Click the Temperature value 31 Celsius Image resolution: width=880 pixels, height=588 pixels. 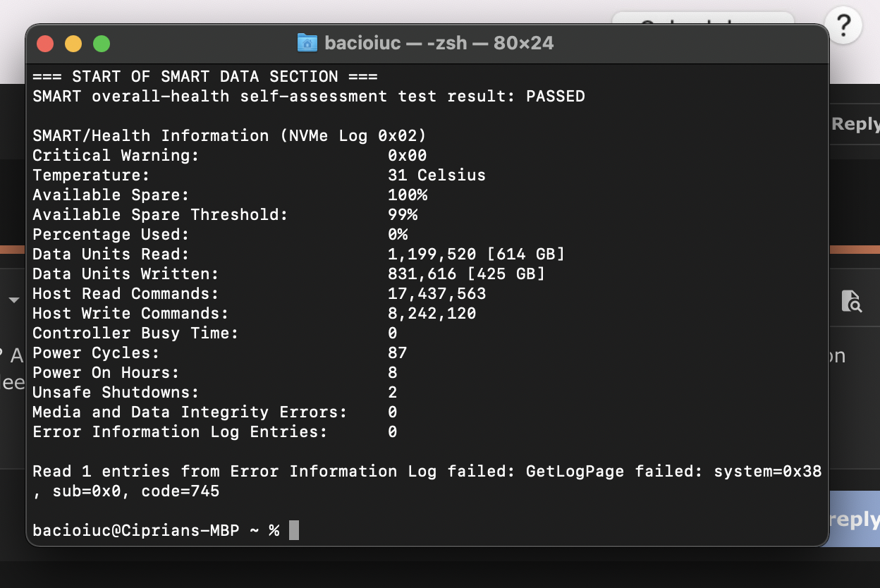click(436, 175)
